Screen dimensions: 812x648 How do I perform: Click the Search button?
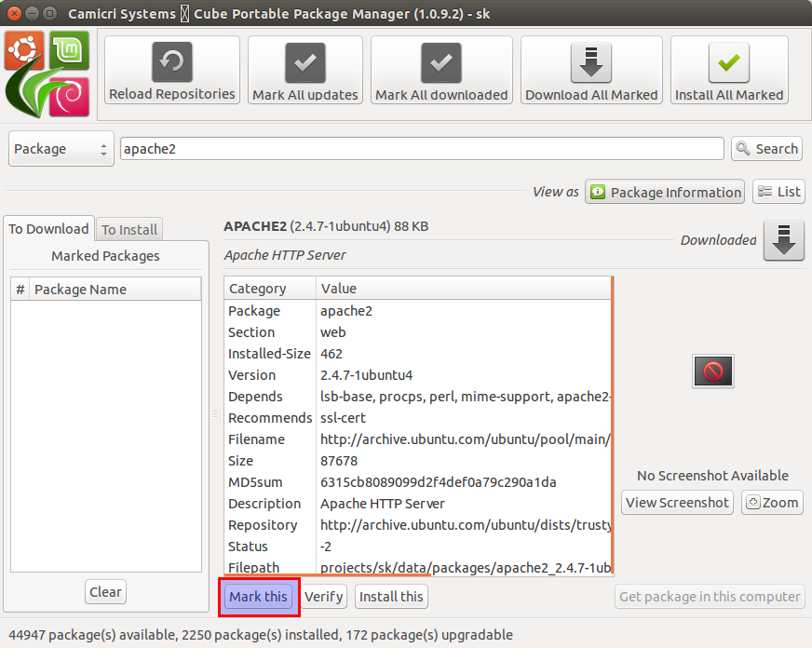pos(767,149)
